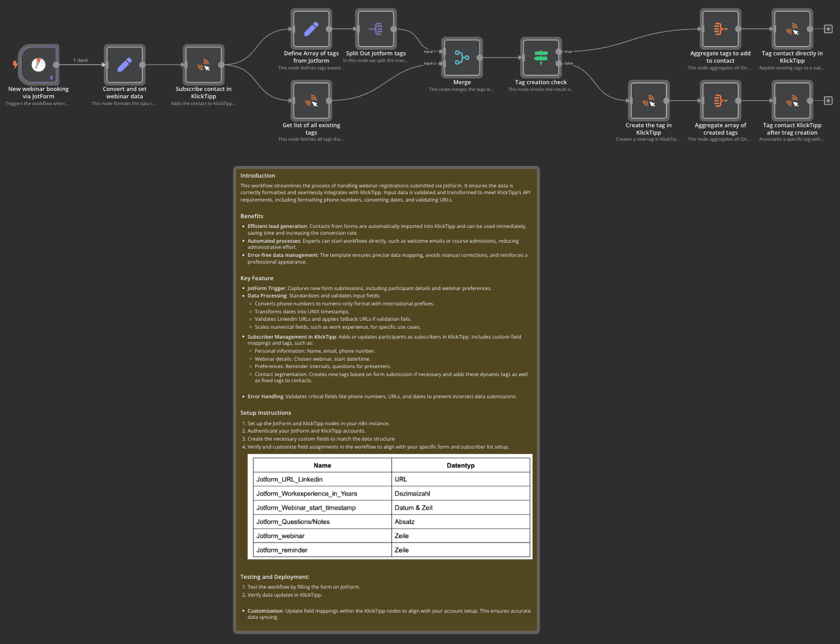
Task: Select the Tag creation check node
Action: click(x=541, y=58)
